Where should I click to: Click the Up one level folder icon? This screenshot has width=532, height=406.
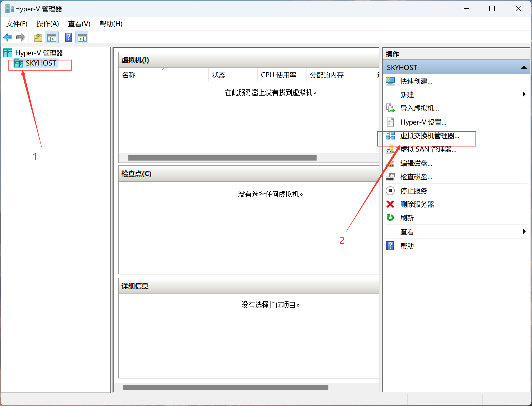click(38, 37)
